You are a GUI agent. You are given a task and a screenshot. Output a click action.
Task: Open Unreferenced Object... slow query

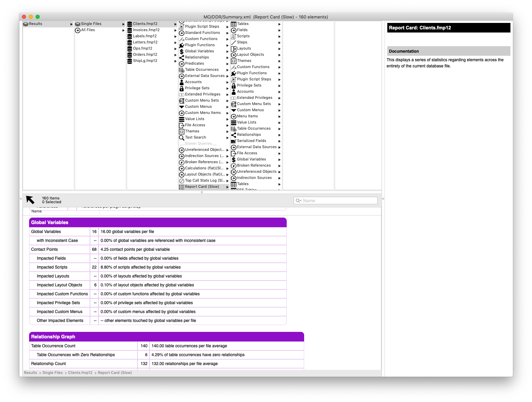[205, 150]
